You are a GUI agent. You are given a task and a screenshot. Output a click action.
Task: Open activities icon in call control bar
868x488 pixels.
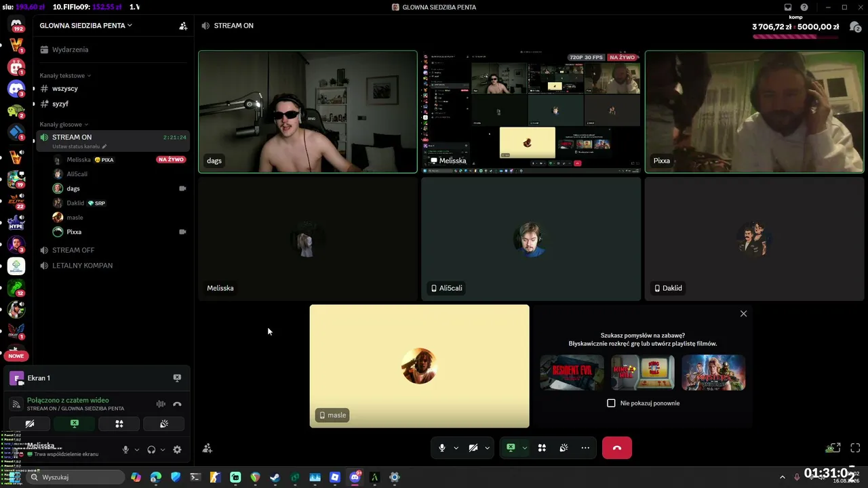coord(542,448)
